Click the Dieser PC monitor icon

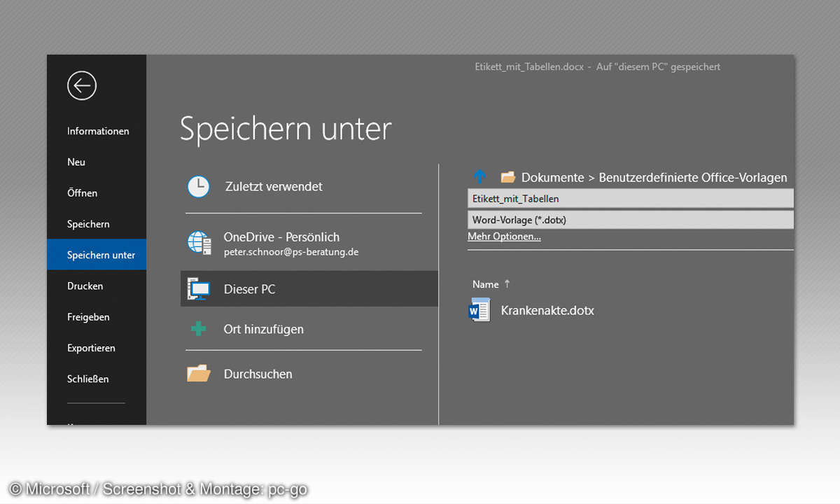pos(199,288)
